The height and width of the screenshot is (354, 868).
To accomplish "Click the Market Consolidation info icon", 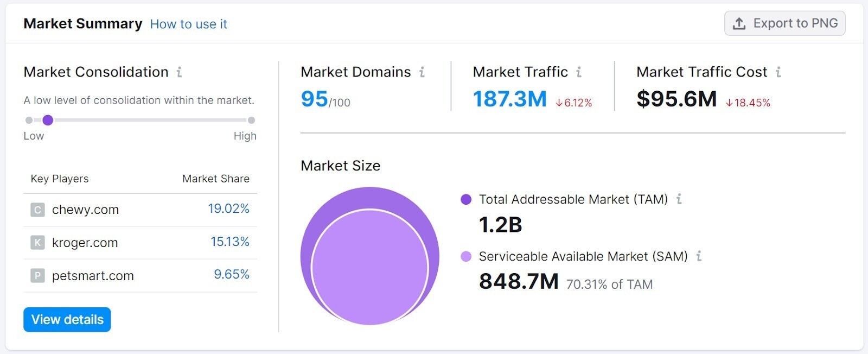I will (179, 72).
